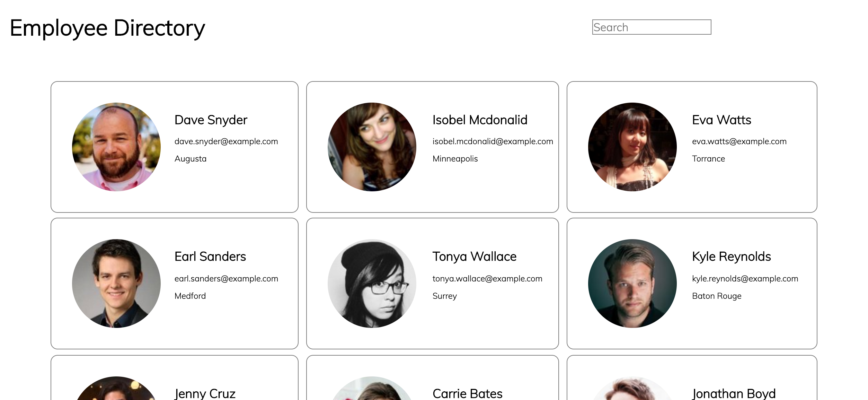Select email eva.watts@example.com
Screen dimensions: 868x400
pos(739,141)
